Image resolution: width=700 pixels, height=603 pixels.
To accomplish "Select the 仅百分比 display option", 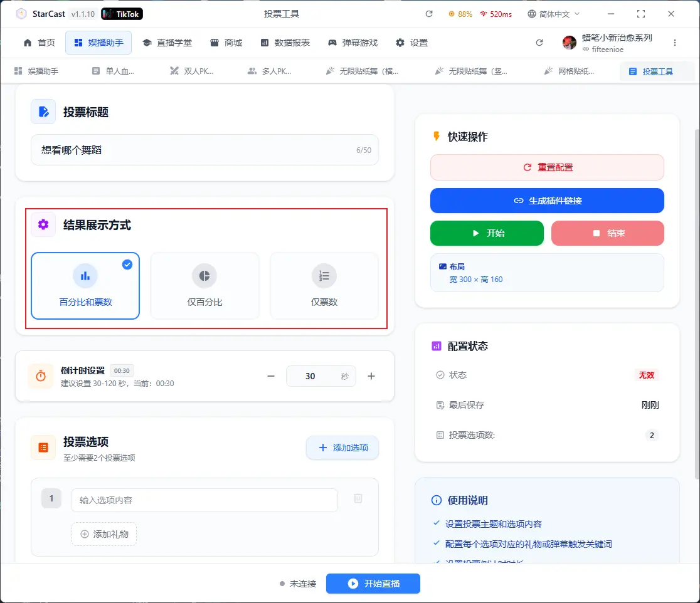I will point(204,286).
